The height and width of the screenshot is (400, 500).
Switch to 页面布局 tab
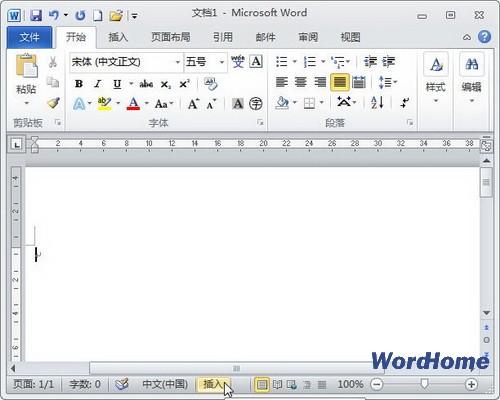pos(171,37)
